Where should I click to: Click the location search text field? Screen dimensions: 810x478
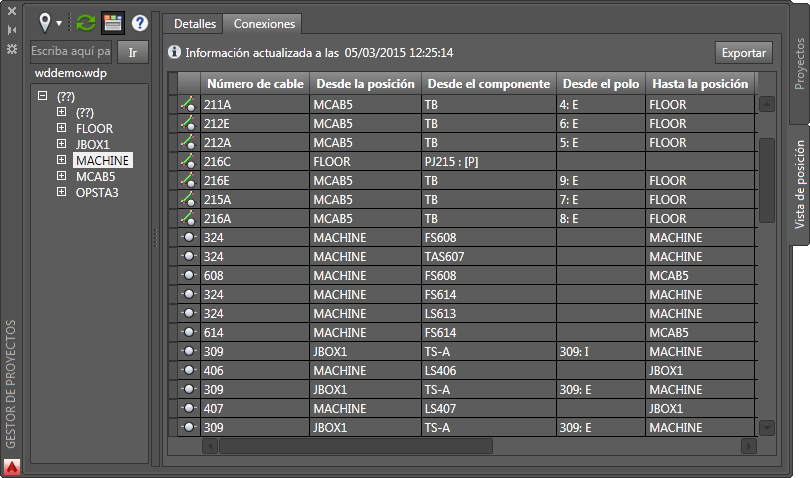point(71,52)
